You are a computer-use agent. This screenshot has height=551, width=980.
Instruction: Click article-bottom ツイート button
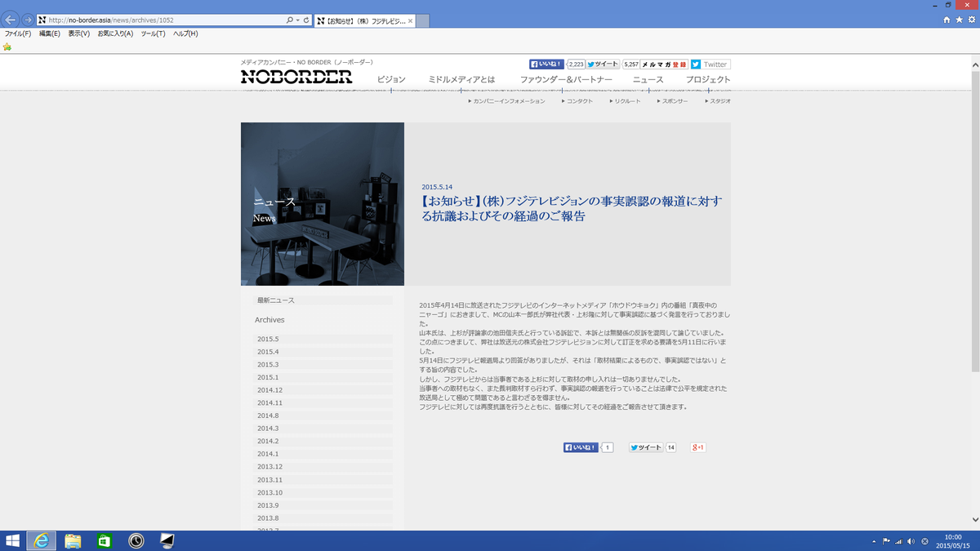tap(646, 447)
